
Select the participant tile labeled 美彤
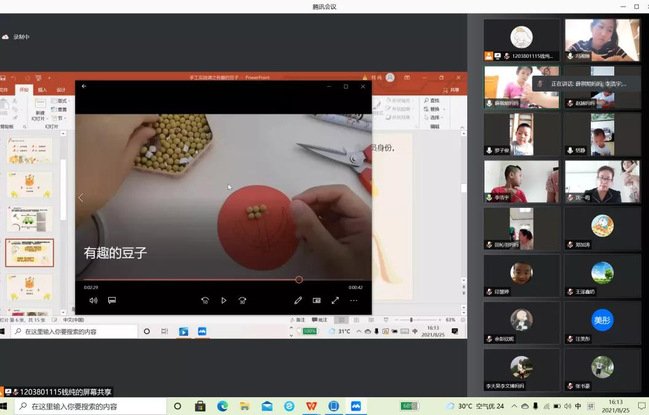point(601,320)
